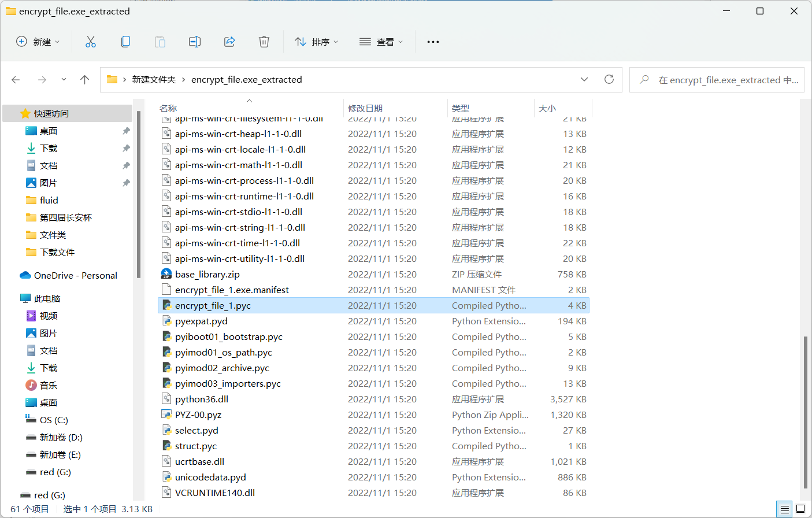Image resolution: width=812 pixels, height=518 pixels.
Task: Click the pin icon beside 图片
Action: pos(126,183)
